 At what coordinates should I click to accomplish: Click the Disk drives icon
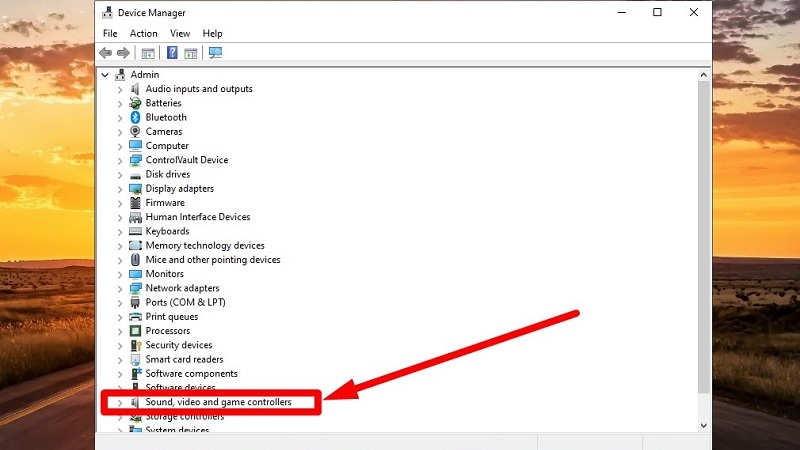point(135,174)
